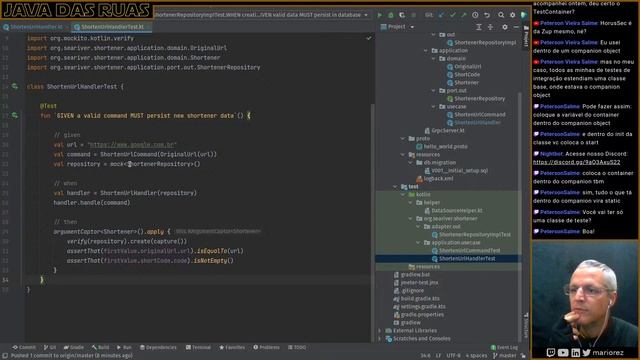The image size is (640, 360).
Task: Run with coverage from the toolbar
Action: click(402, 15)
